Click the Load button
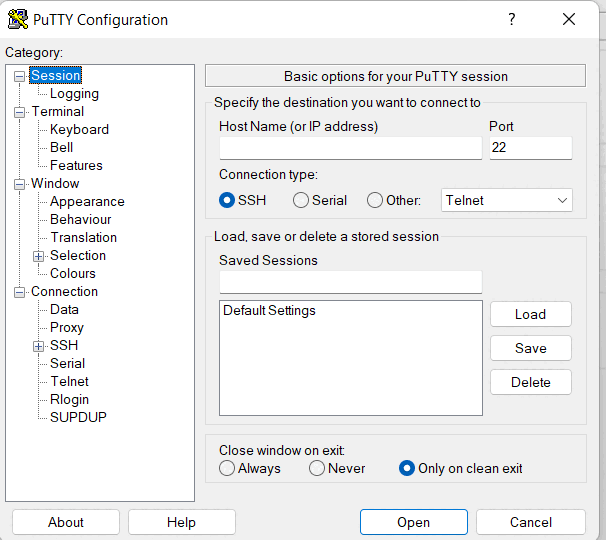This screenshot has height=540, width=606. (531, 314)
